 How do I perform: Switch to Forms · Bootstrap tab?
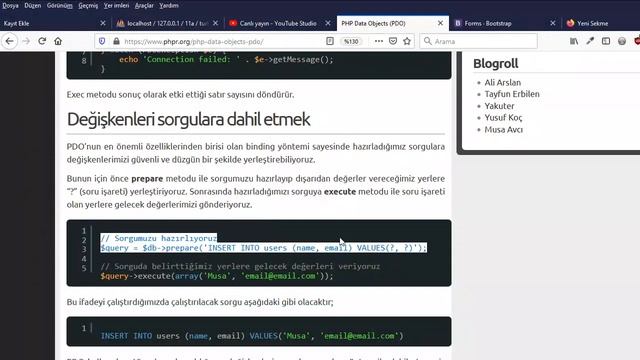point(505,23)
